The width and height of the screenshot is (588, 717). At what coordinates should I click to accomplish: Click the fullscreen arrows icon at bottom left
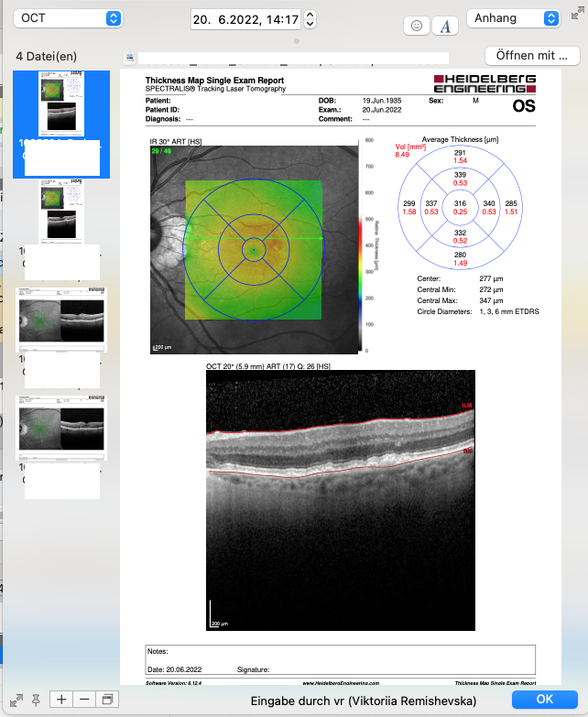pos(16,701)
